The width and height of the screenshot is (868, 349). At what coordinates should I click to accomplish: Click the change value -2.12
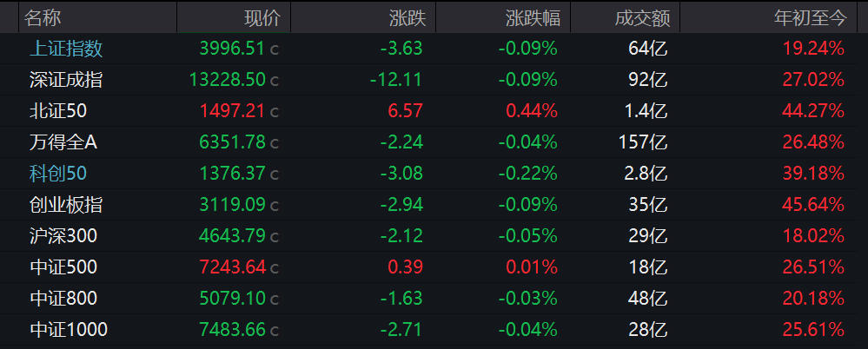401,236
